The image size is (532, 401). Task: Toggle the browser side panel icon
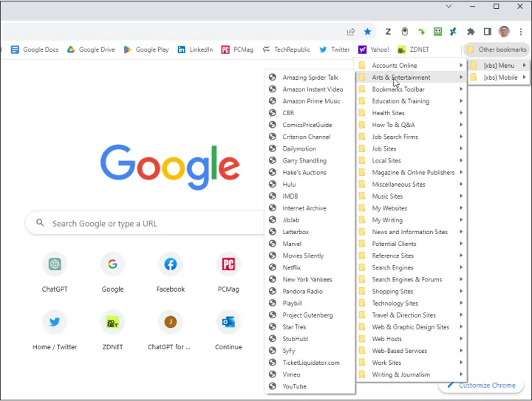tap(487, 32)
